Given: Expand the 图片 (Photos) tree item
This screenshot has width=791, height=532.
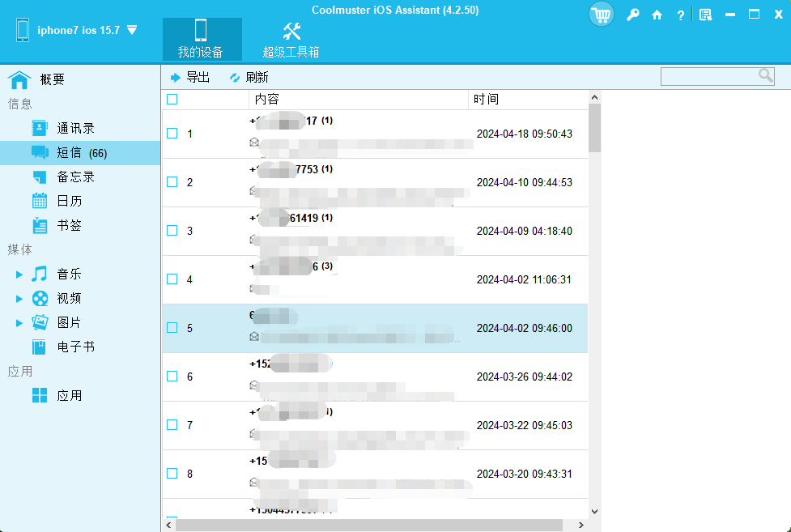Looking at the screenshot, I should coord(19,322).
